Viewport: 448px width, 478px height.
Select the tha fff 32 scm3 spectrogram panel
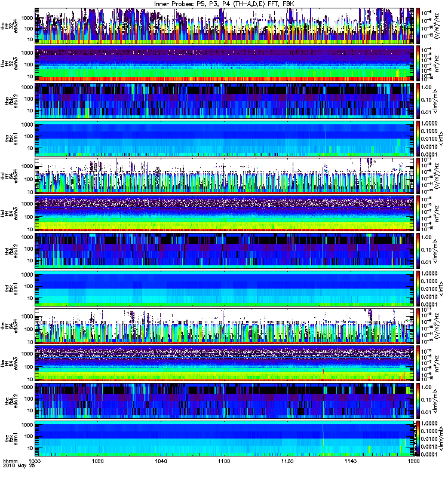(x=225, y=63)
